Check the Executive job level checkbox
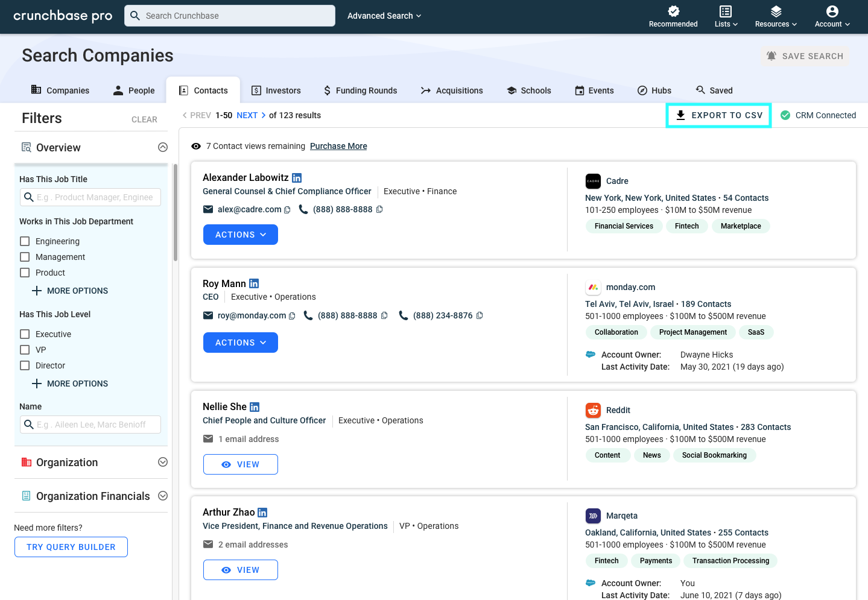This screenshot has width=868, height=600. tap(25, 334)
